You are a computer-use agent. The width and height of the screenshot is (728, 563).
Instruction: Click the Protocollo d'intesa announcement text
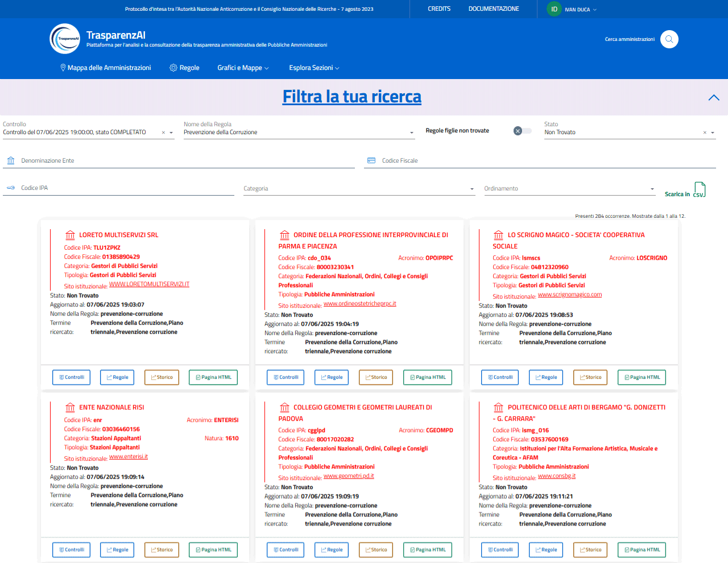pyautogui.click(x=249, y=9)
